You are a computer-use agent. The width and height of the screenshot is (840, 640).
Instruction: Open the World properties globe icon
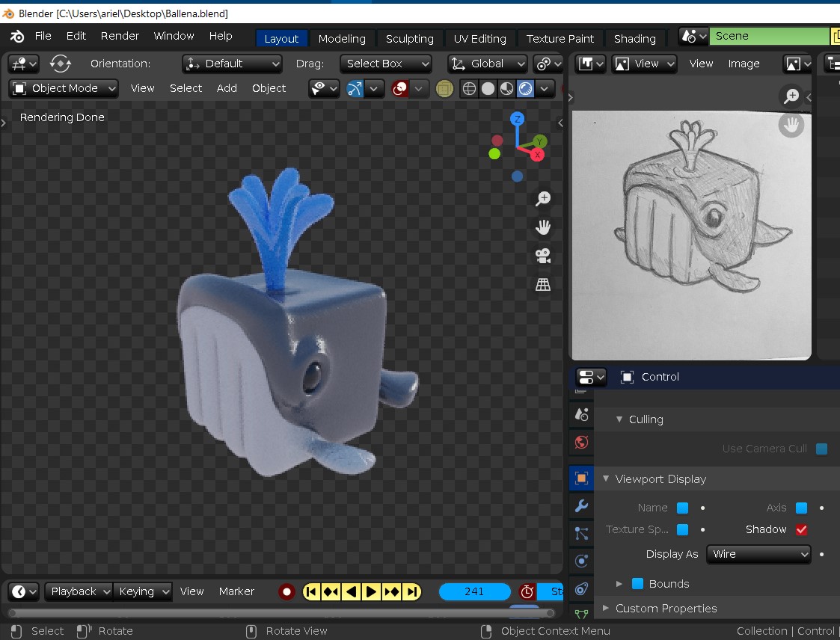580,442
